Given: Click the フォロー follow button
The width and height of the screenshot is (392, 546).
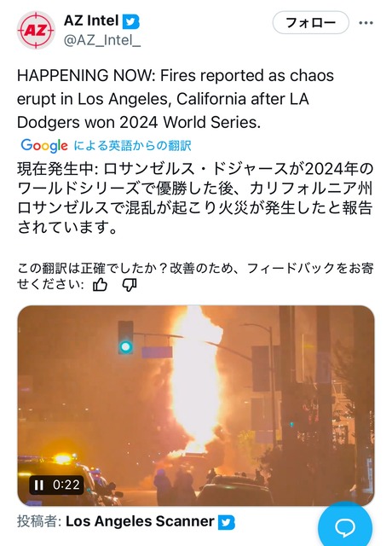Looking at the screenshot, I should coord(310,23).
